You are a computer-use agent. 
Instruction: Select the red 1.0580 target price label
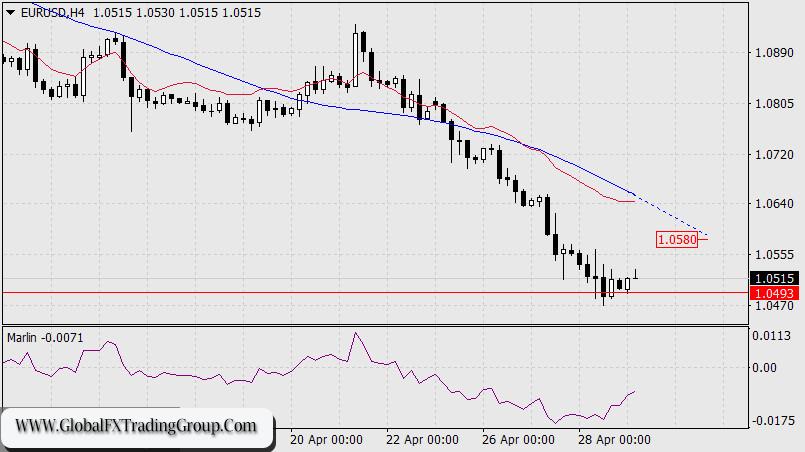pos(677,239)
